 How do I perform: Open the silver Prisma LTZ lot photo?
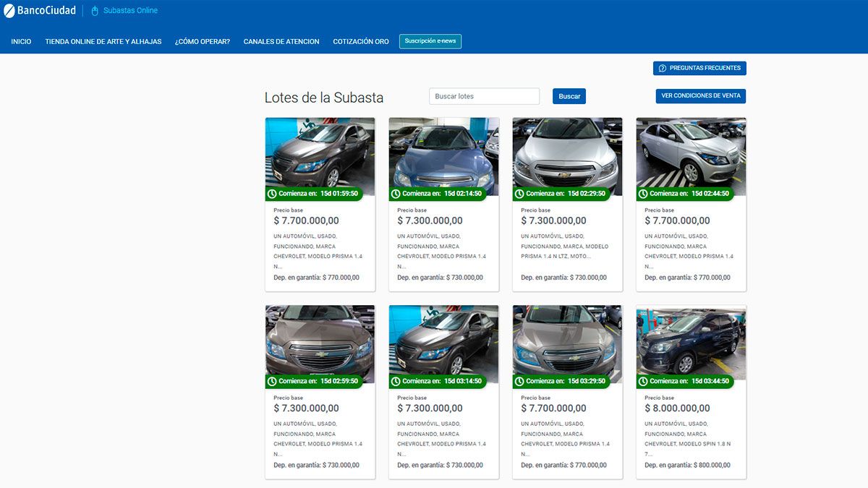567,152
